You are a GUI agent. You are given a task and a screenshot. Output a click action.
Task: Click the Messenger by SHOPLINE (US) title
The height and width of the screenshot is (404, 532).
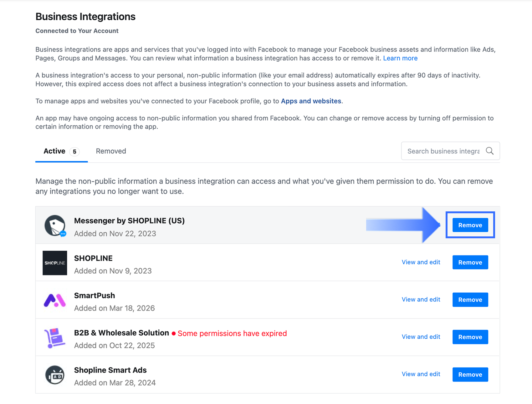tap(129, 221)
